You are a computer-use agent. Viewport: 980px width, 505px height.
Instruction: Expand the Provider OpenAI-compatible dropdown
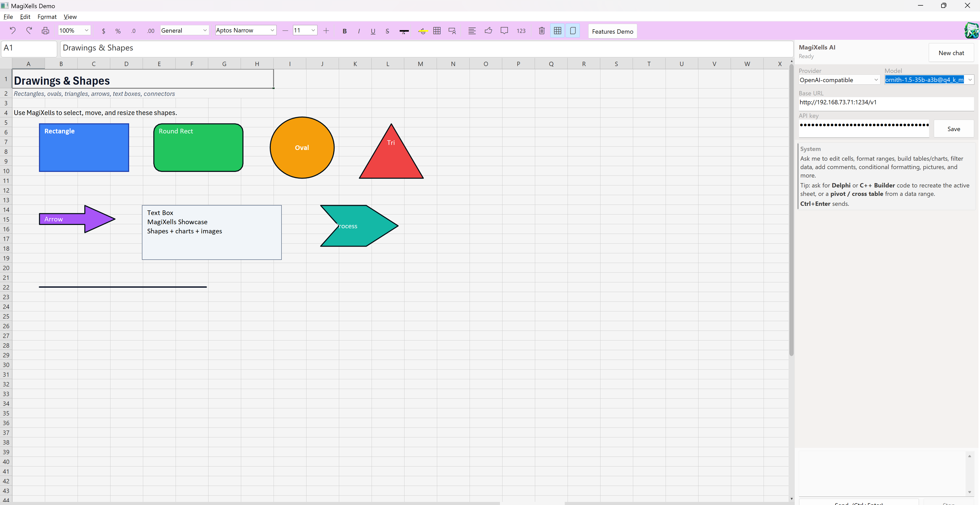coord(839,80)
